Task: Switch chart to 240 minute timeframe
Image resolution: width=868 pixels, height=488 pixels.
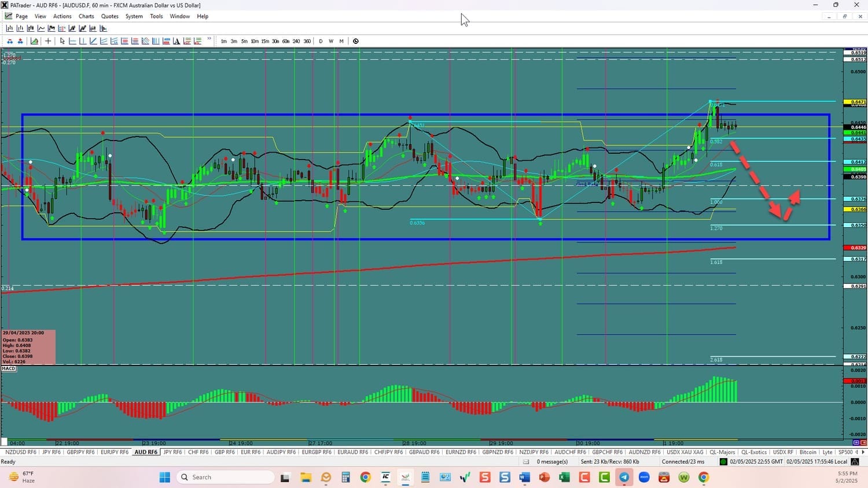Action: [x=296, y=41]
